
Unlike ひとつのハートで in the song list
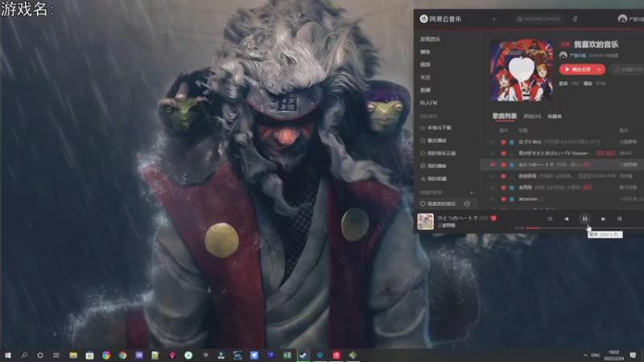click(x=504, y=165)
